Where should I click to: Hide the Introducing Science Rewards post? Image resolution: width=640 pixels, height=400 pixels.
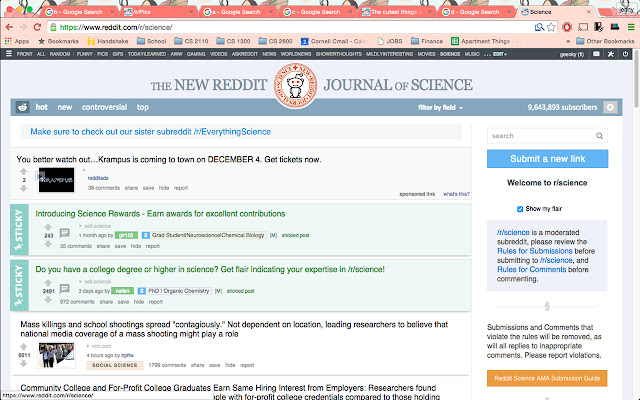coord(136,246)
